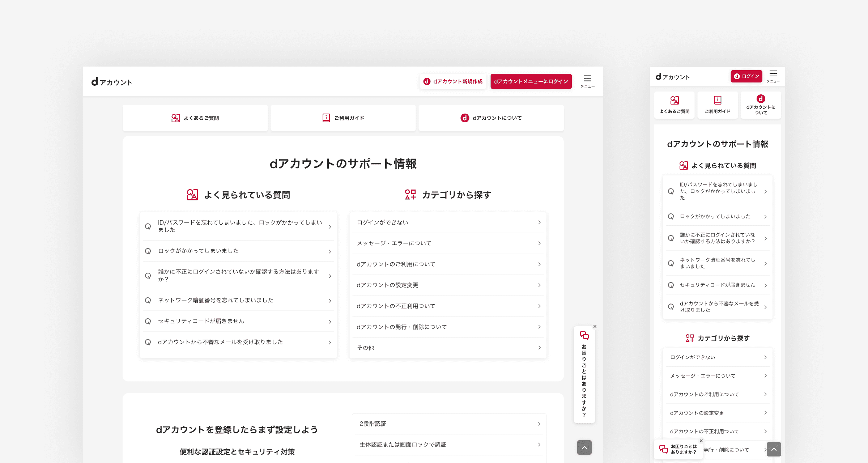Expand desktop dアカウントの発行・削除について category
Image resolution: width=868 pixels, height=463 pixels.
coord(448,327)
